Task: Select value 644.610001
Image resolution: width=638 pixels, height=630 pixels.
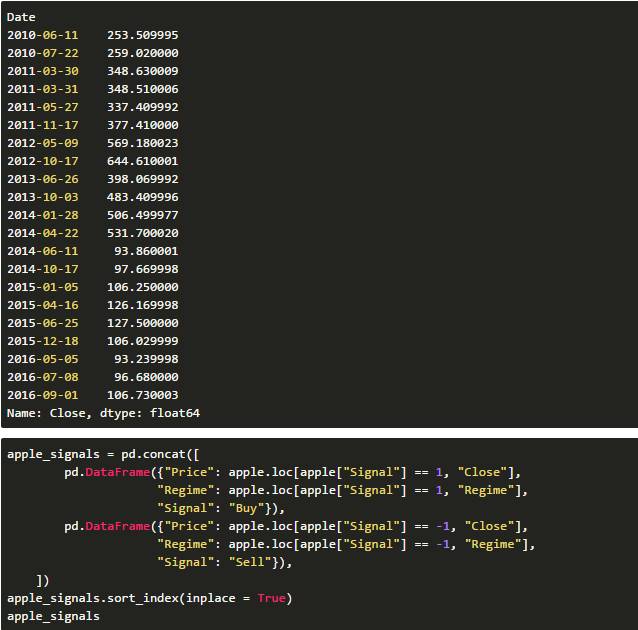Action: (x=142, y=161)
